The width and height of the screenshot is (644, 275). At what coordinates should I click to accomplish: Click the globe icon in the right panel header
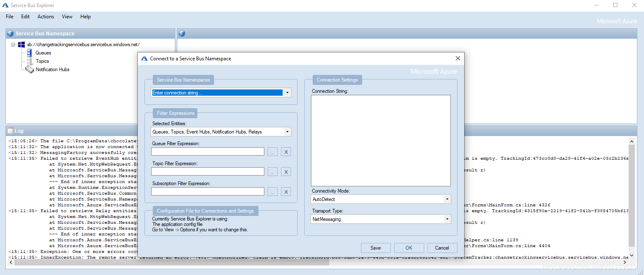pos(182,34)
